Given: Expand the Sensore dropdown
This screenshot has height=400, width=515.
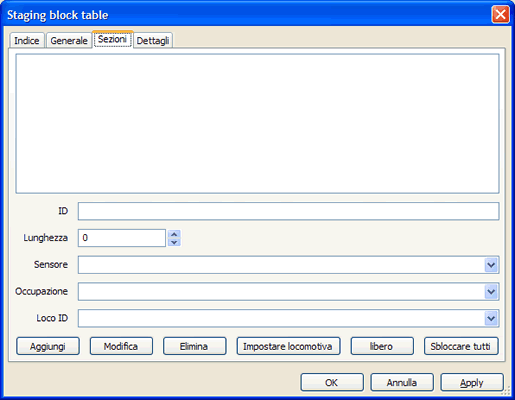Looking at the screenshot, I should (x=491, y=265).
